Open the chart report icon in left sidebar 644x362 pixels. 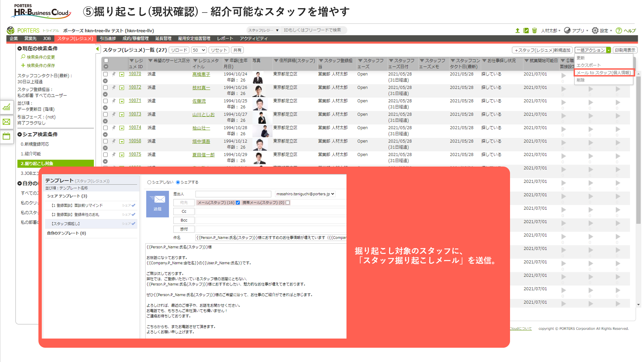tap(6, 108)
